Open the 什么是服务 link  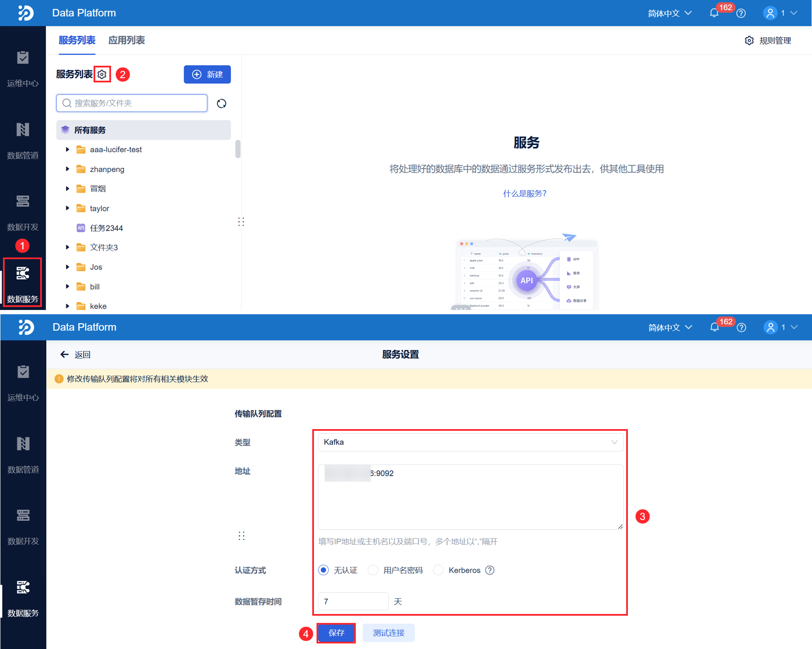pyautogui.click(x=524, y=193)
